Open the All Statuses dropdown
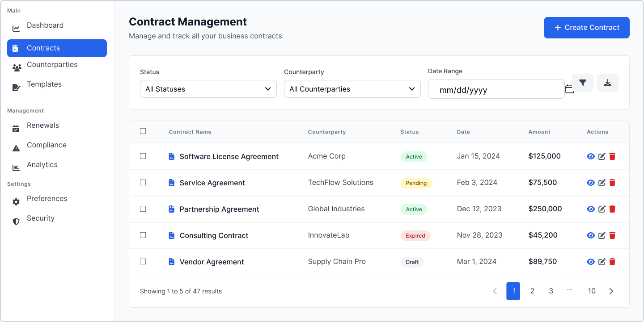 pos(208,89)
